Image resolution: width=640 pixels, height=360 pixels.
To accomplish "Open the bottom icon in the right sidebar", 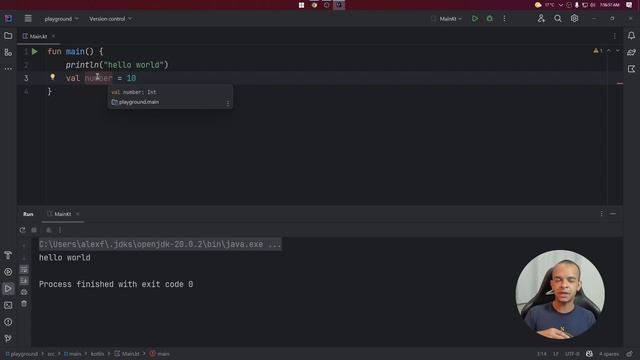I will click(631, 69).
